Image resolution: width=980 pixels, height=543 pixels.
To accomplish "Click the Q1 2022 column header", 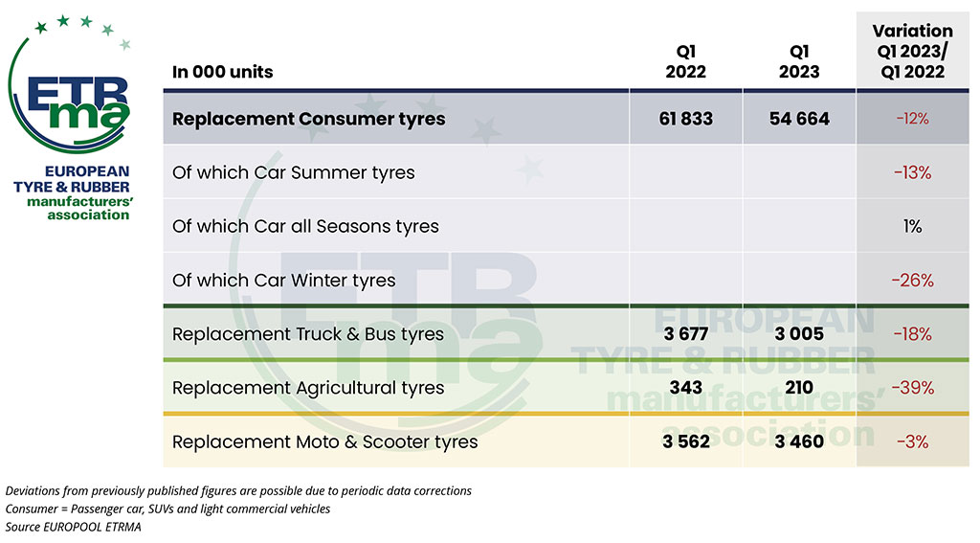I will 685,61.
